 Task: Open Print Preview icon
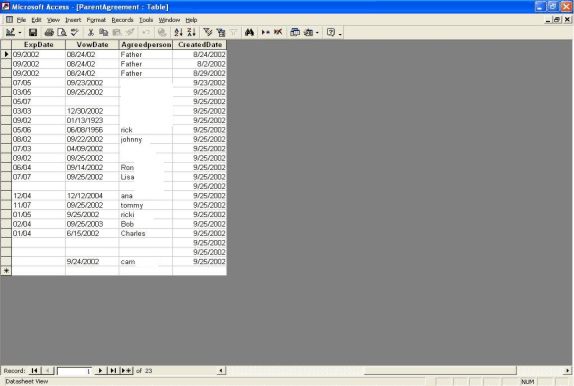[62, 33]
